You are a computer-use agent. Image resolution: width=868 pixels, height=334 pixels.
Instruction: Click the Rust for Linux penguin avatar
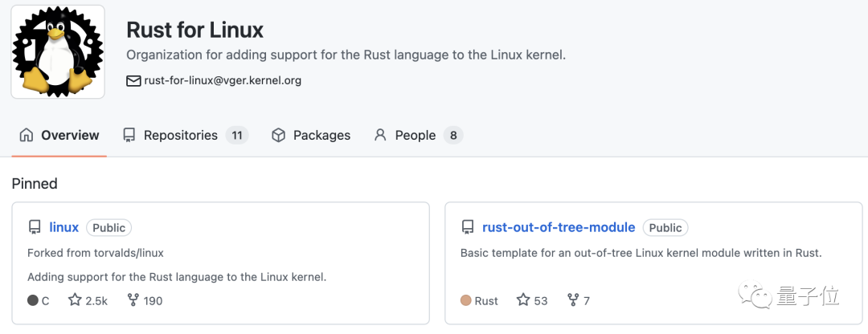[x=58, y=52]
